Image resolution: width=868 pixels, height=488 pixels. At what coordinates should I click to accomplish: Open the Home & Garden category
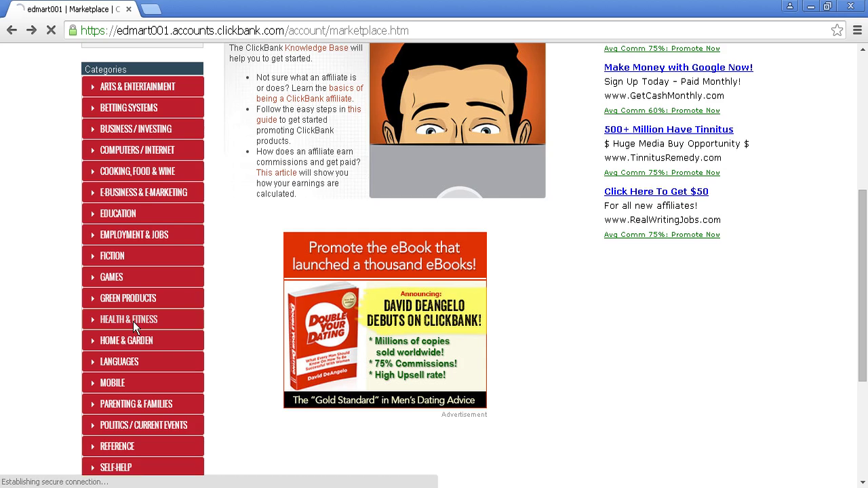142,340
